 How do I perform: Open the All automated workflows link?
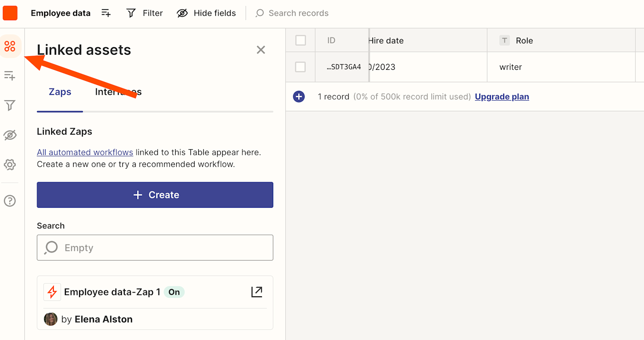[x=85, y=152]
